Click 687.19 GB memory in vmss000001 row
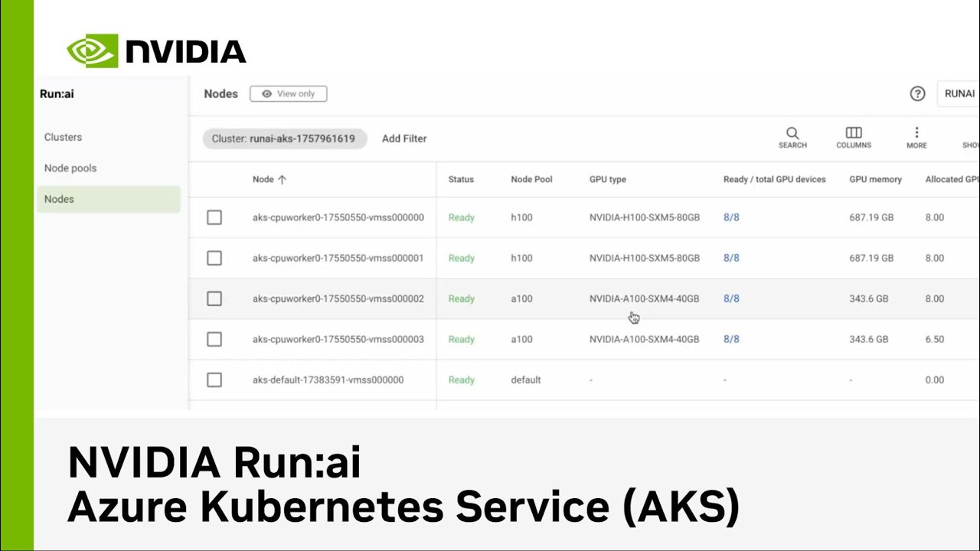The image size is (980, 551). point(871,258)
